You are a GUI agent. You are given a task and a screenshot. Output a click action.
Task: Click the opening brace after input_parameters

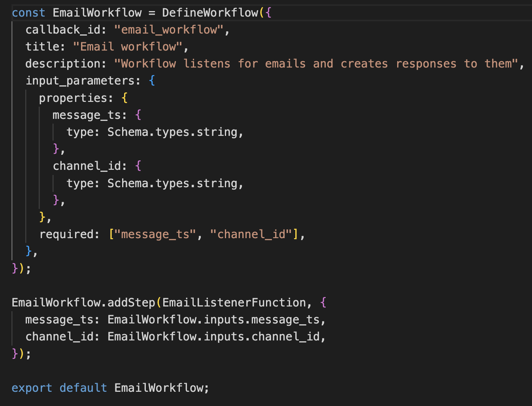pos(152,81)
